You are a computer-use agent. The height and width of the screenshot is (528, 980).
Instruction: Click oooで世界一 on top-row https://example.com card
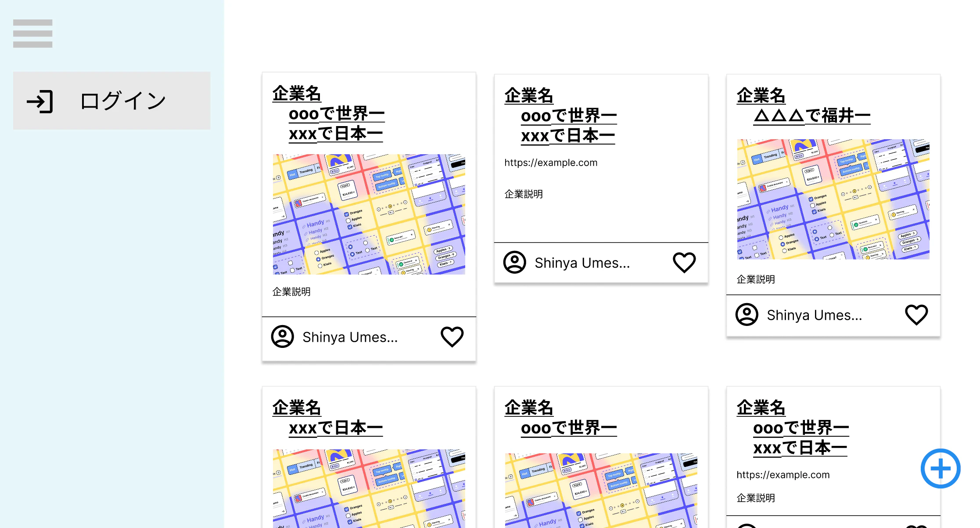(x=569, y=116)
